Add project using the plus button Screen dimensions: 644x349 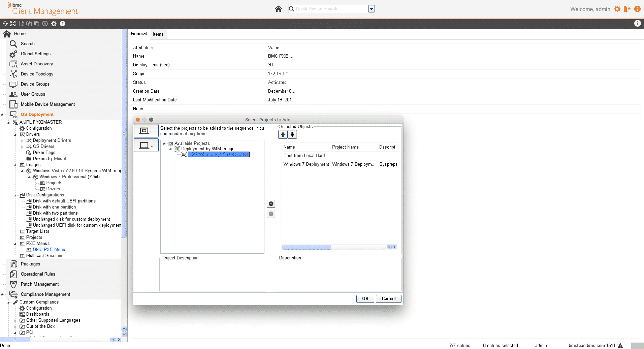(x=271, y=204)
